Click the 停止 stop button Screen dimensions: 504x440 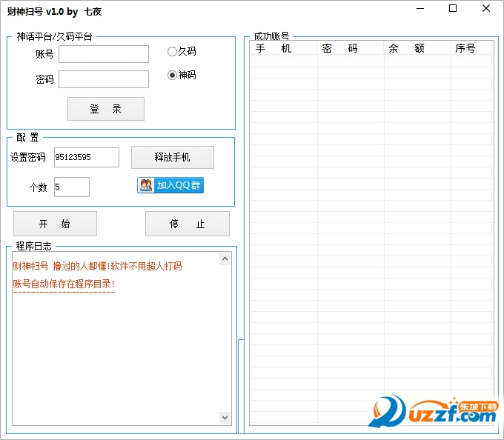click(188, 224)
